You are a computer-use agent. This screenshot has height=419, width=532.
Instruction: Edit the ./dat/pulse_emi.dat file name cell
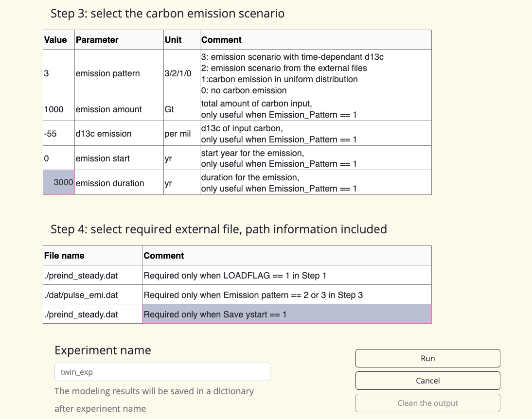(x=92, y=295)
